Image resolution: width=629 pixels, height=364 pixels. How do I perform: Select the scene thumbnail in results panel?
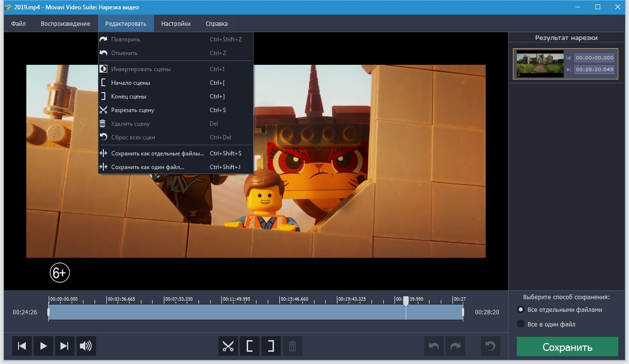click(539, 63)
